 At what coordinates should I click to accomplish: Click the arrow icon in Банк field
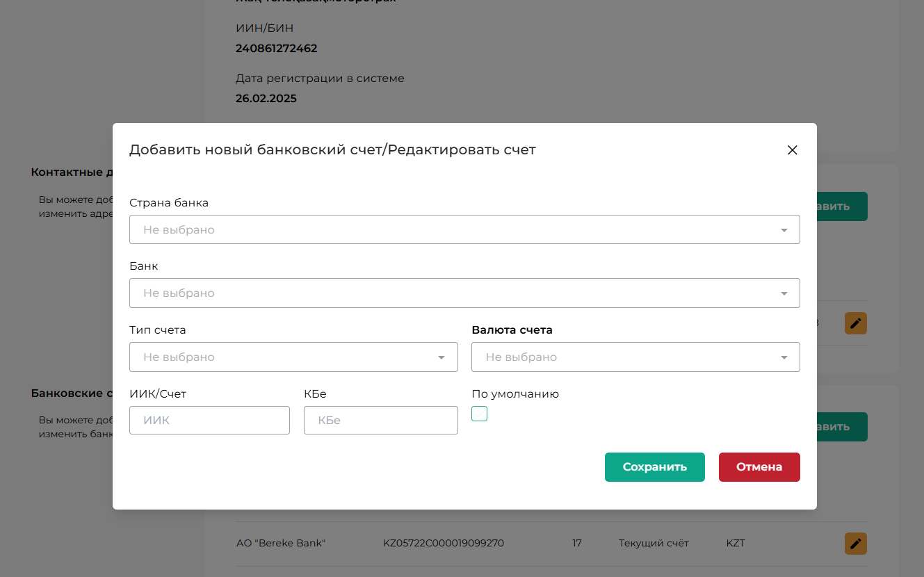pyautogui.click(x=784, y=293)
